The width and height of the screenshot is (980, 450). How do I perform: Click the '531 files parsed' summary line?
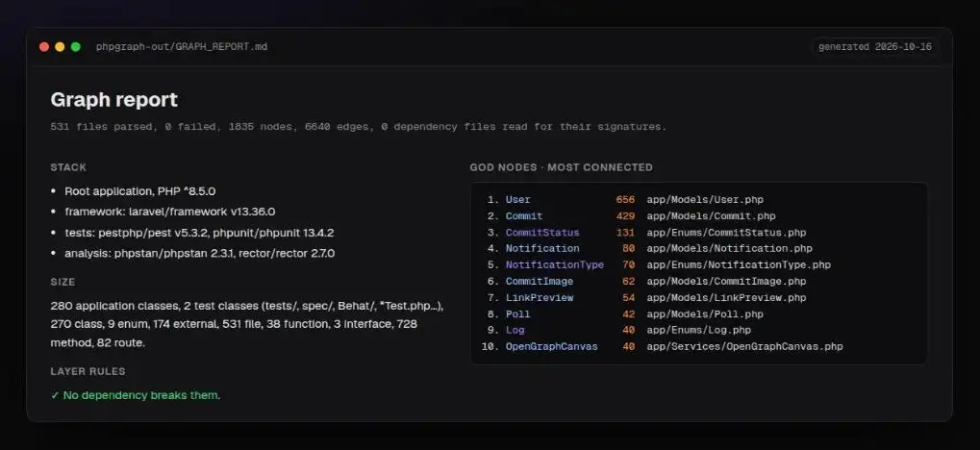358,127
